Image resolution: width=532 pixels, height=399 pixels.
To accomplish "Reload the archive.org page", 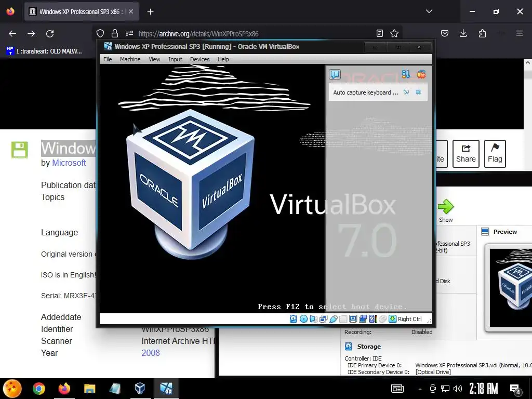I will point(50,34).
